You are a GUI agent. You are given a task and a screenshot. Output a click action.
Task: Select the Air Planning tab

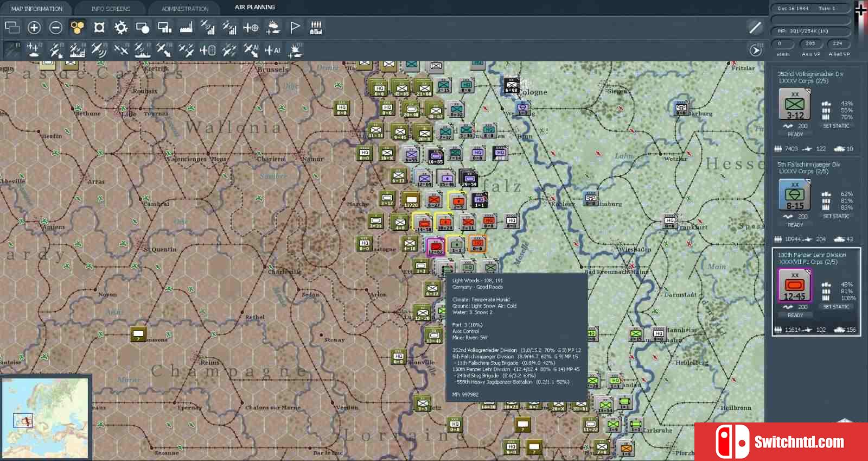255,8
